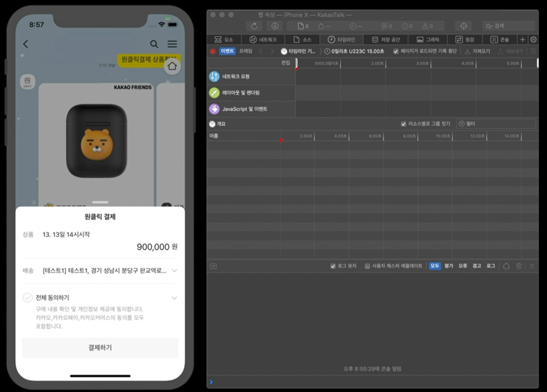Collapse console with double chevron up icon

[532, 266]
